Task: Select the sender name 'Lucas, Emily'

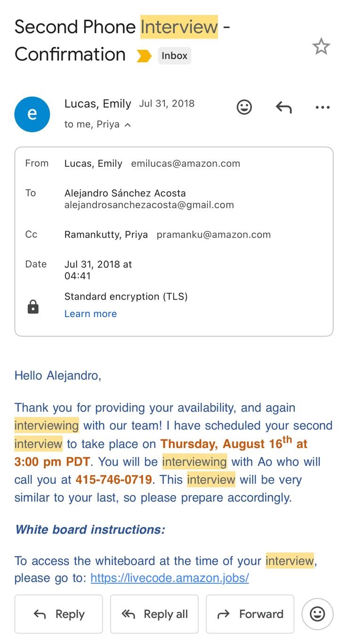Action: coord(97,104)
